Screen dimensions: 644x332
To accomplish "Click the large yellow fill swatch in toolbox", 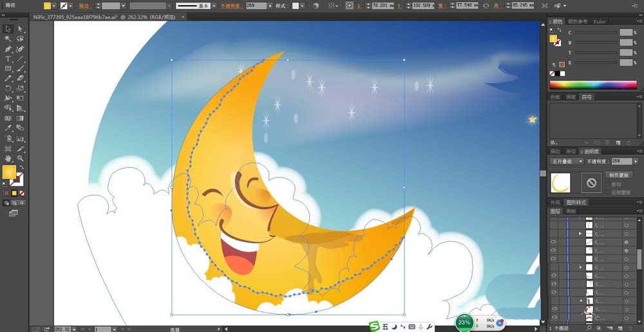I will click(x=9, y=172).
